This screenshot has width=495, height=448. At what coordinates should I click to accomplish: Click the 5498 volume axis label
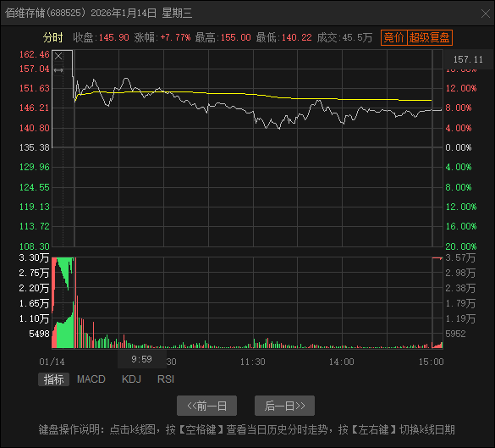click(x=39, y=334)
